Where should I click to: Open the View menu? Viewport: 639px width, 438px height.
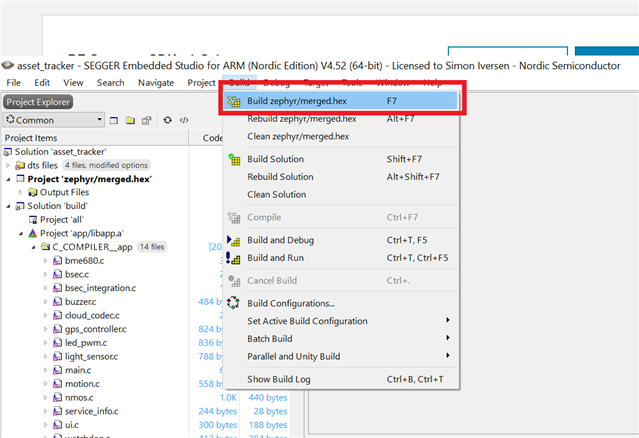tap(73, 83)
